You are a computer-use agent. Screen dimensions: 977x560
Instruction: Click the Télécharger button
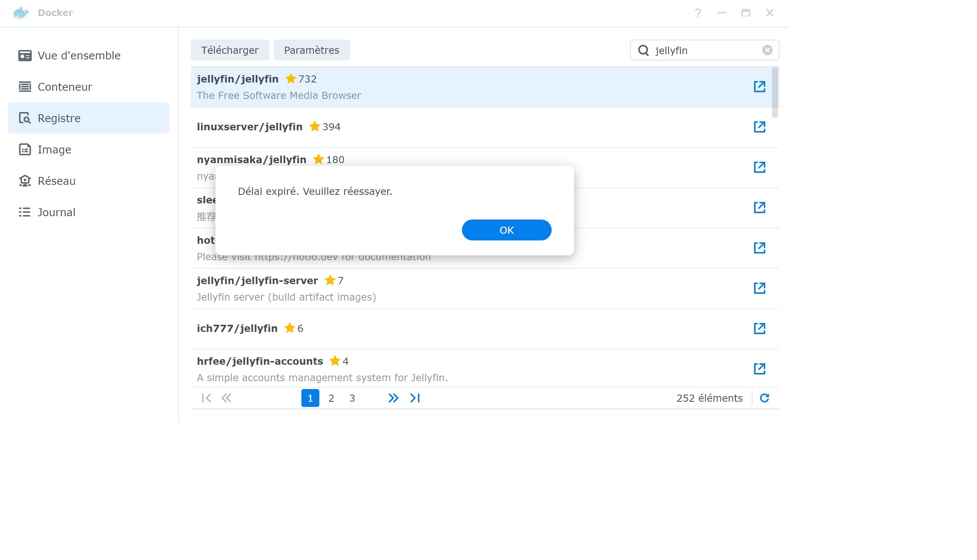[230, 50]
